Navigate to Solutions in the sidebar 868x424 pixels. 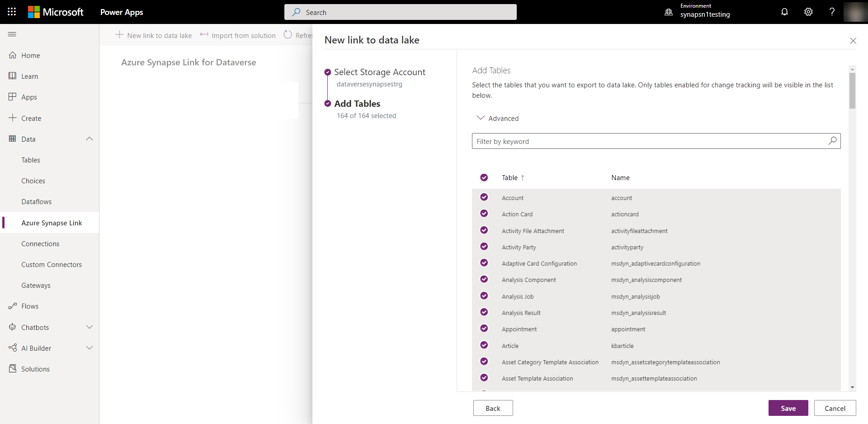click(35, 368)
